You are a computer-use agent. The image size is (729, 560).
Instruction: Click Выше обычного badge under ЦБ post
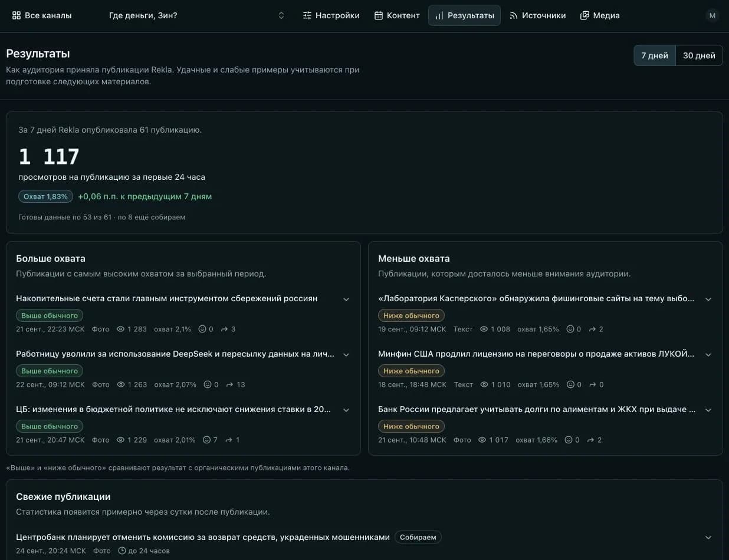coord(50,426)
